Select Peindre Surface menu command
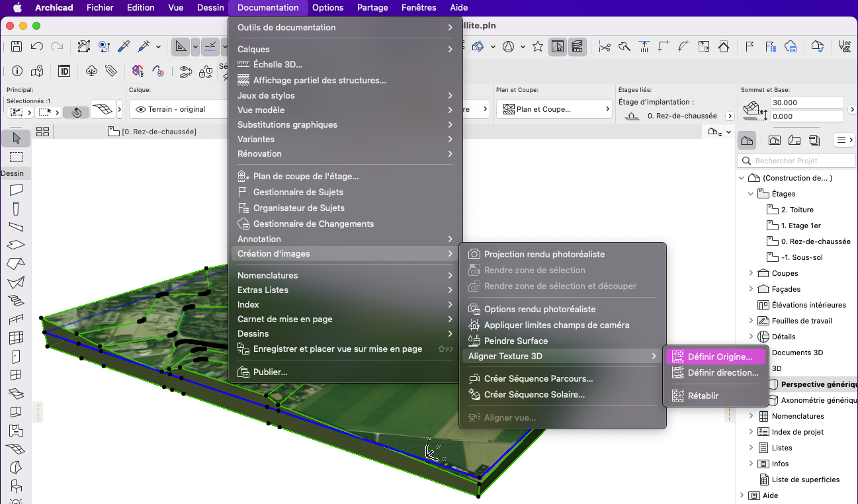Viewport: 858px width, 504px height. pos(516,341)
